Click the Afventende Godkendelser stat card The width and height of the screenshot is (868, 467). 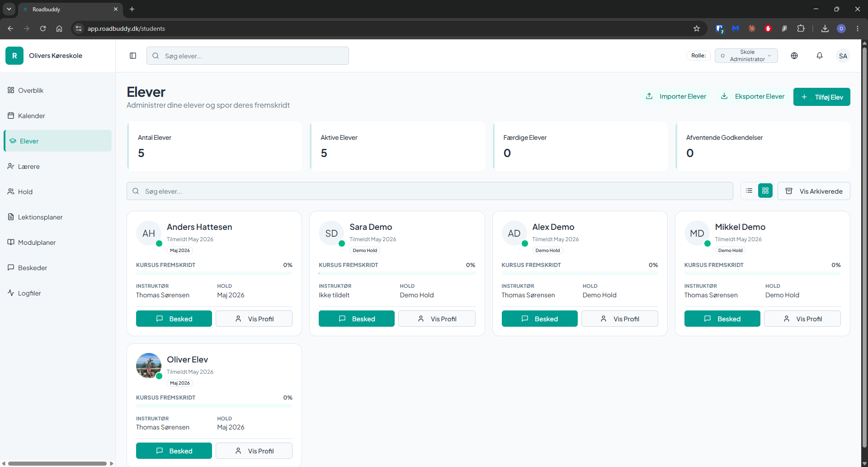point(763,146)
